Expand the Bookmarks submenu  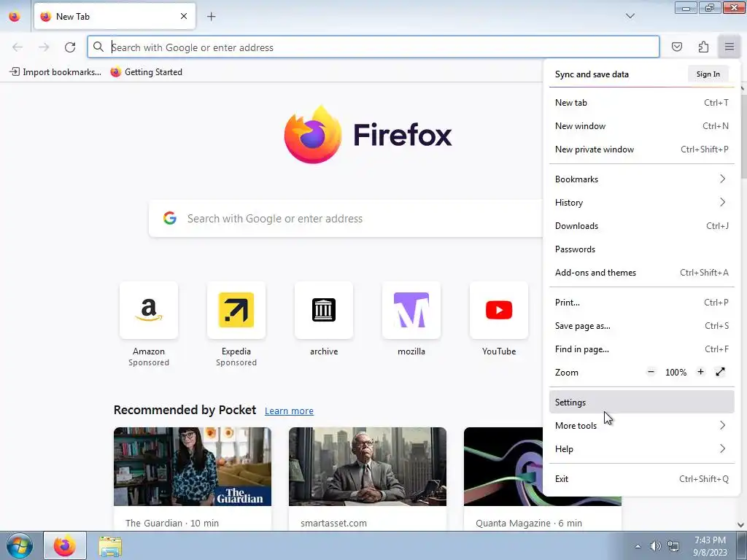(x=642, y=179)
